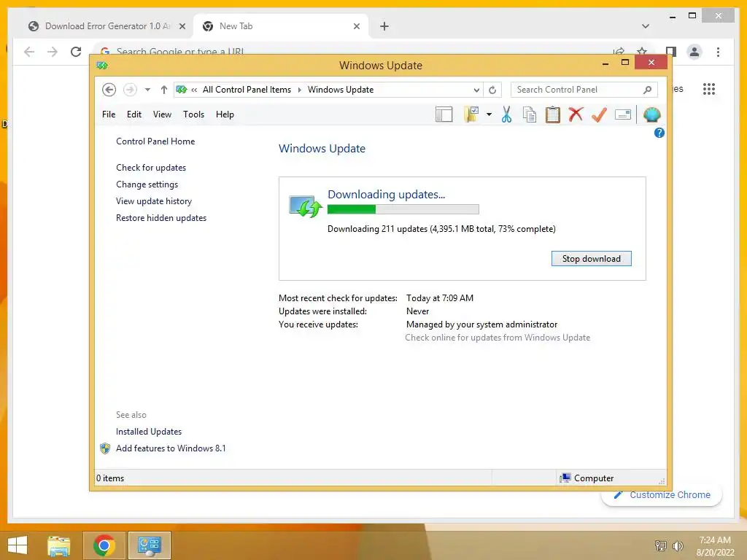
Task: Open View update history link
Action: [x=154, y=201]
